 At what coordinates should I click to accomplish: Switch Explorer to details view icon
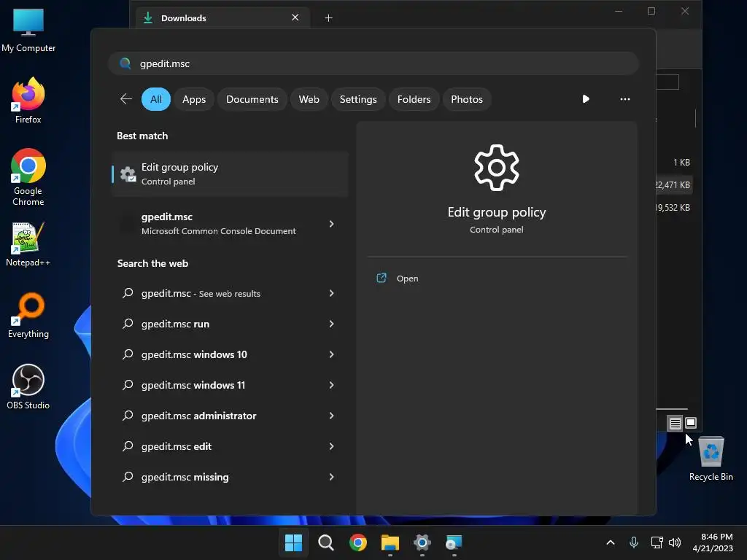(x=675, y=423)
